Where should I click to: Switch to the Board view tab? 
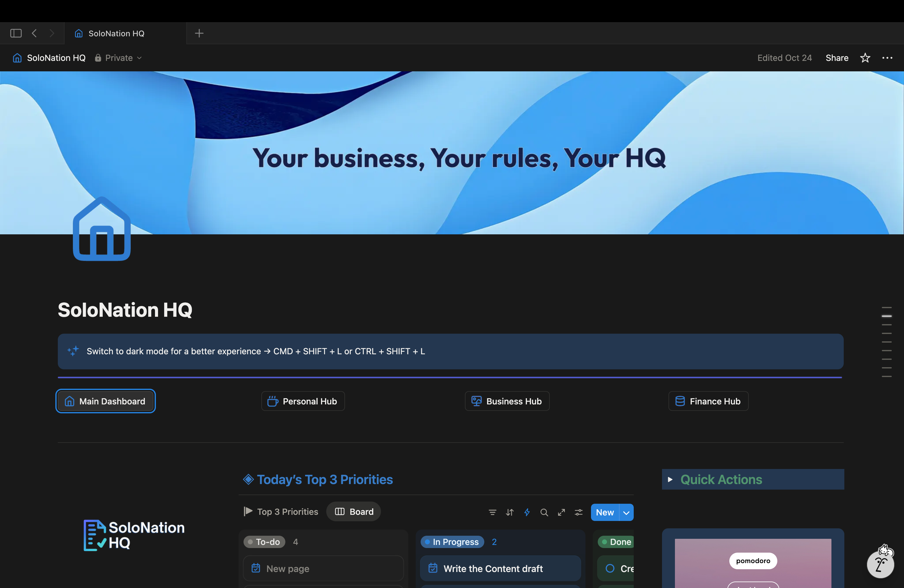coord(354,512)
